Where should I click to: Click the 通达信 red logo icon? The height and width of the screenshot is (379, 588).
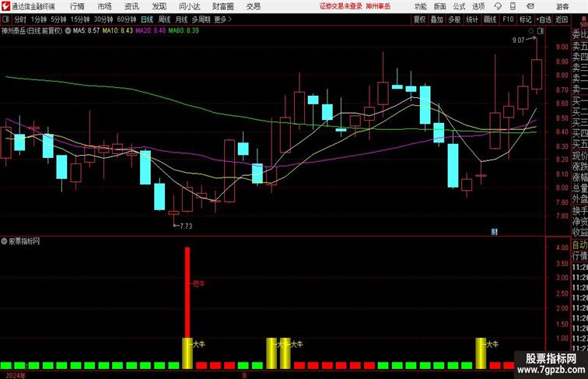coord(5,6)
